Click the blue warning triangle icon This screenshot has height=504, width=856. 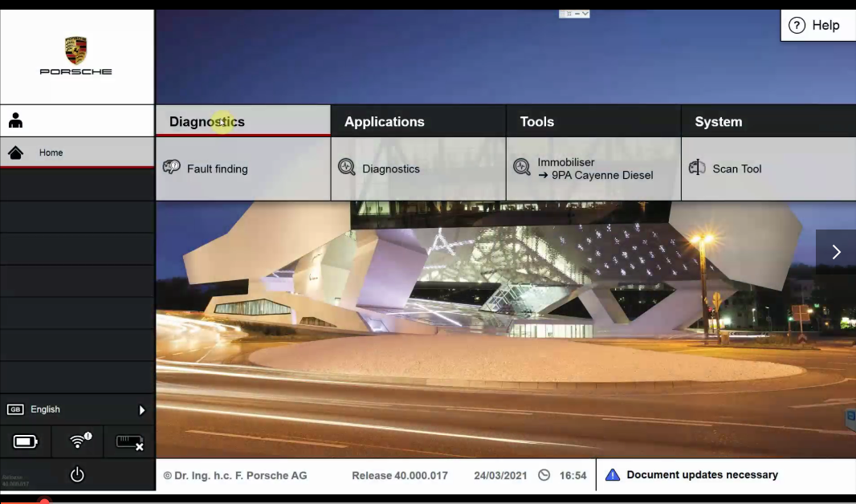tap(613, 475)
